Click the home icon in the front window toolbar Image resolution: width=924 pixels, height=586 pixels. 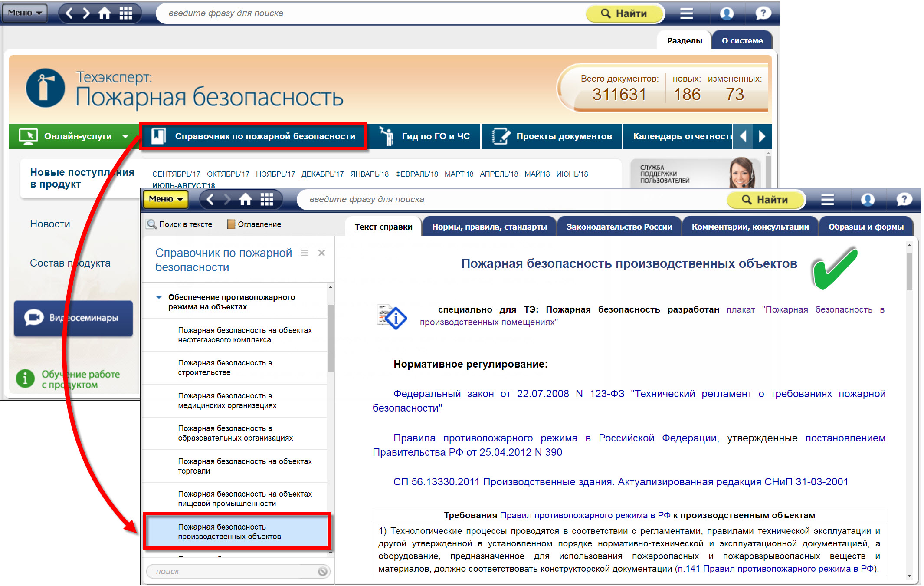(x=246, y=200)
